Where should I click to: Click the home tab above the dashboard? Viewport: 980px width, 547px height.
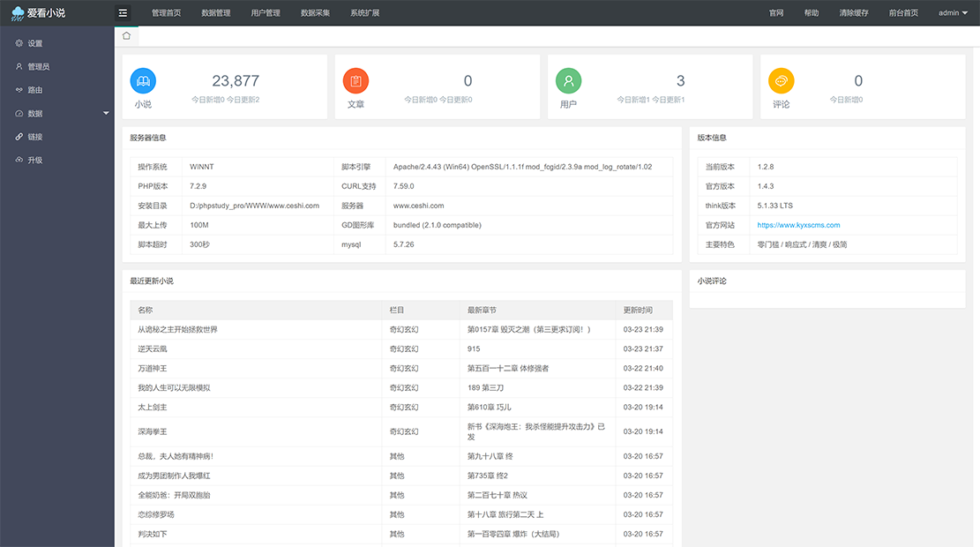pos(125,34)
